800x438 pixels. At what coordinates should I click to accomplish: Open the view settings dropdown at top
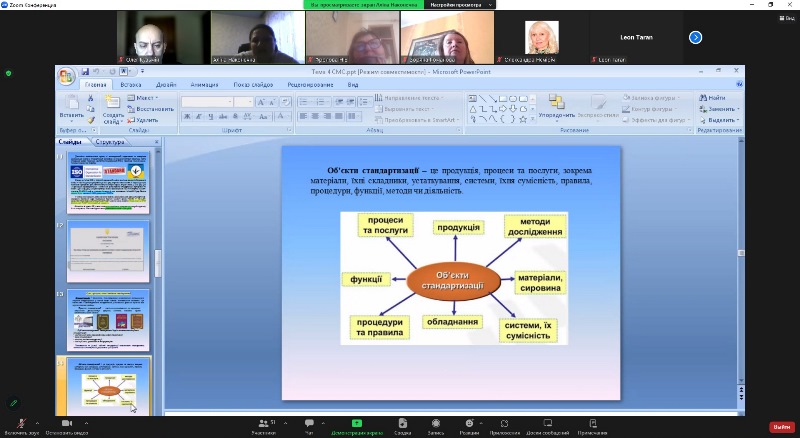pyautogui.click(x=461, y=5)
